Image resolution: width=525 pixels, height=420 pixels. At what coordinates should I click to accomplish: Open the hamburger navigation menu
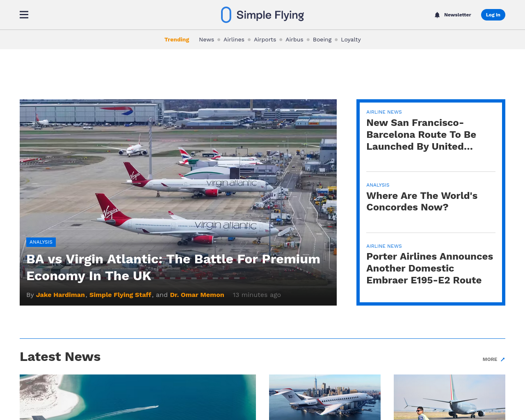click(x=24, y=15)
